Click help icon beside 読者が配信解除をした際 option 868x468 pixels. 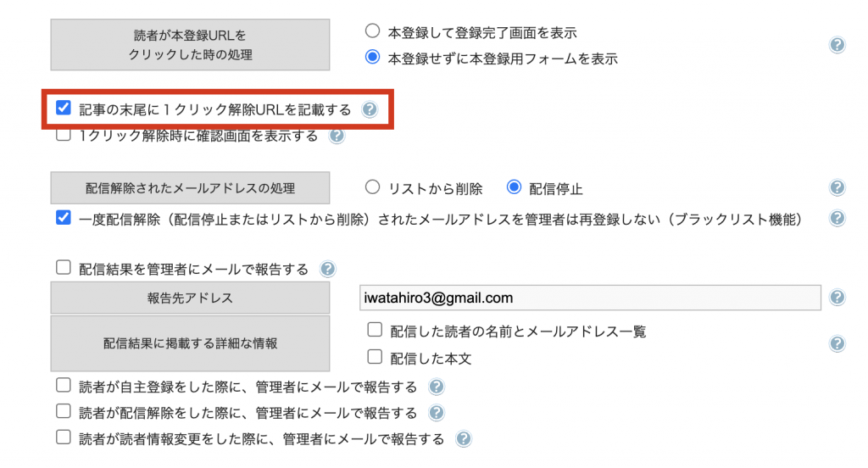[437, 413]
